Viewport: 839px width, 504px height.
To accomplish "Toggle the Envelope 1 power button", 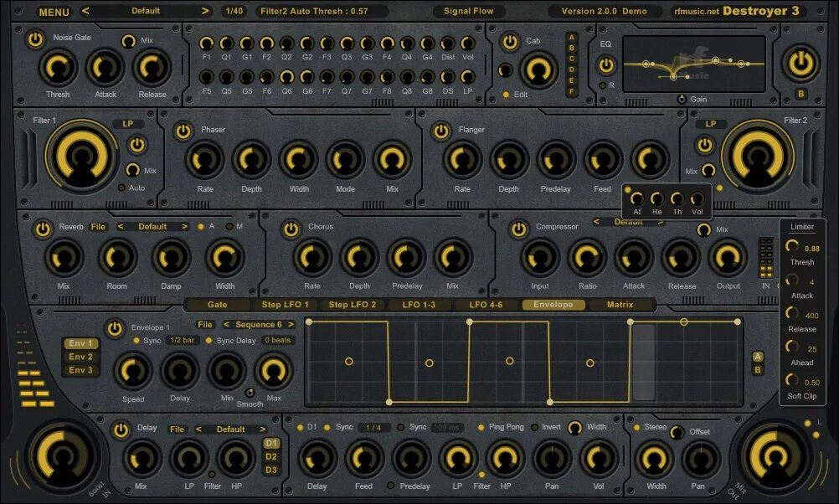I will 115,328.
